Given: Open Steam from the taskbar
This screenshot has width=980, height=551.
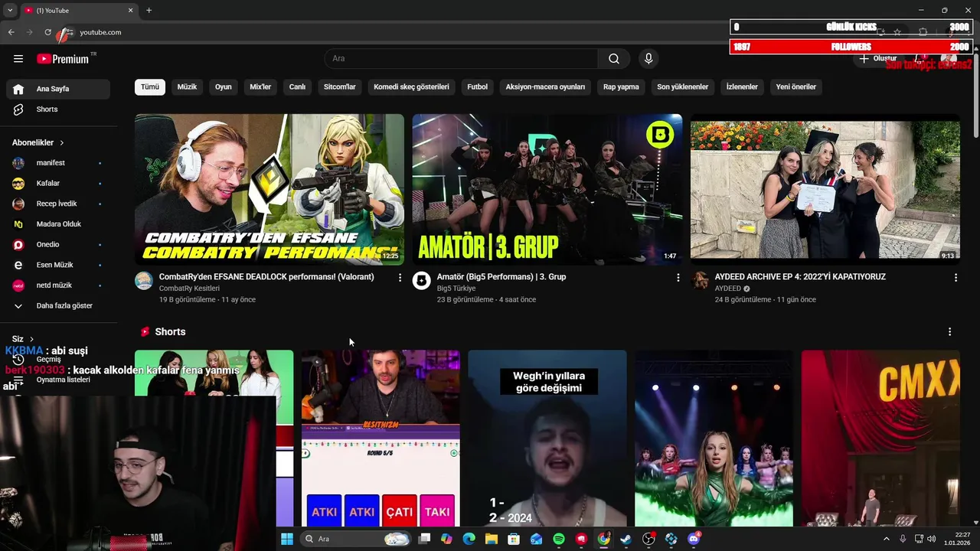Looking at the screenshot, I should (626, 539).
